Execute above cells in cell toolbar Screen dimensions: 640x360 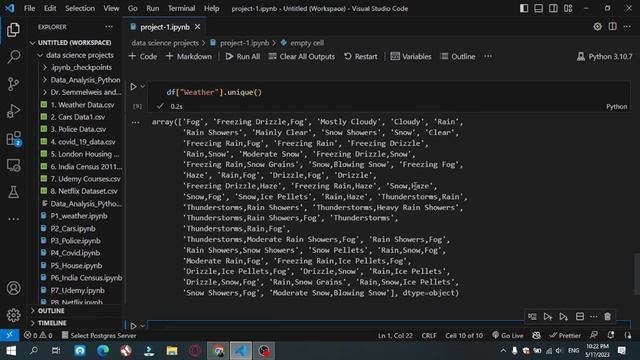(548, 316)
